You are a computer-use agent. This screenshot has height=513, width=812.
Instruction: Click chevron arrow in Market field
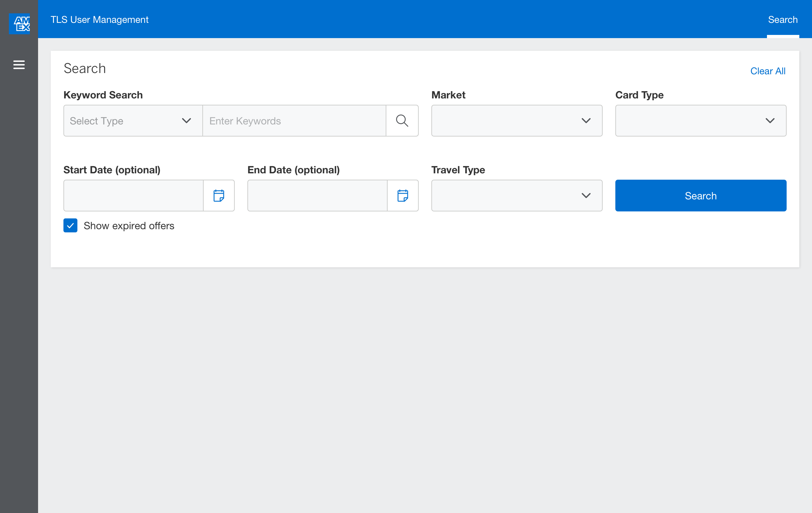(586, 121)
